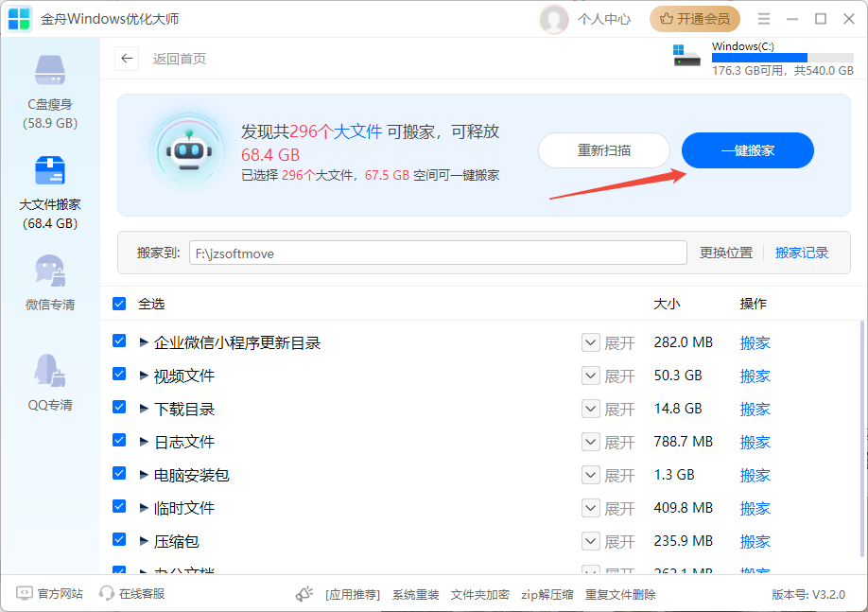Click the megaphone recommendation icon
This screenshot has height=612, width=868.
point(304,594)
